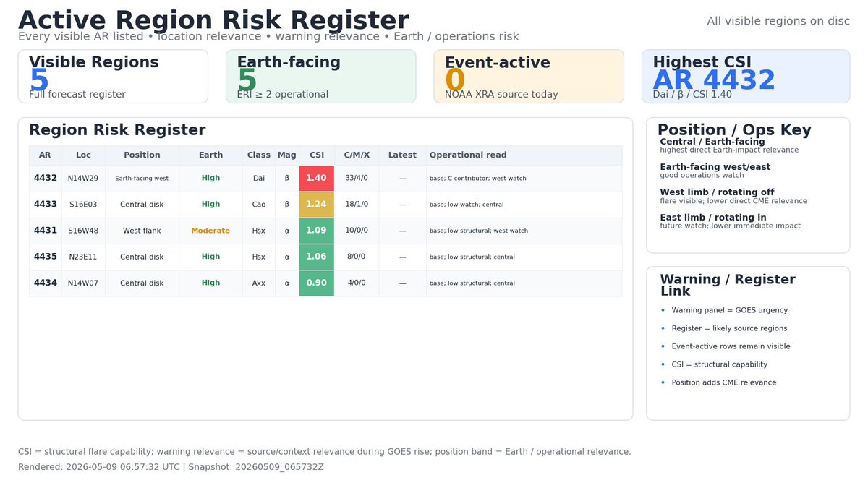Click the Latest column header
The width and height of the screenshot is (868, 488).
coord(402,155)
